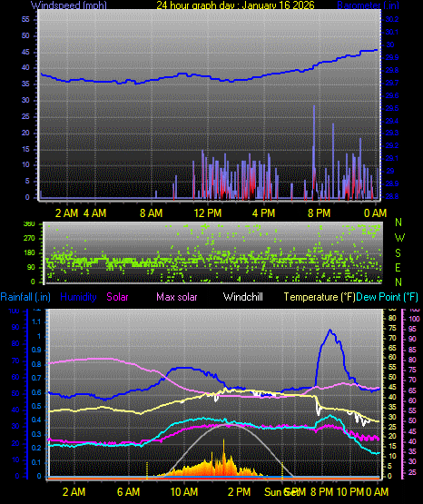The height and width of the screenshot is (504, 423).
Task: Click the E compass label
Action: tap(398, 267)
